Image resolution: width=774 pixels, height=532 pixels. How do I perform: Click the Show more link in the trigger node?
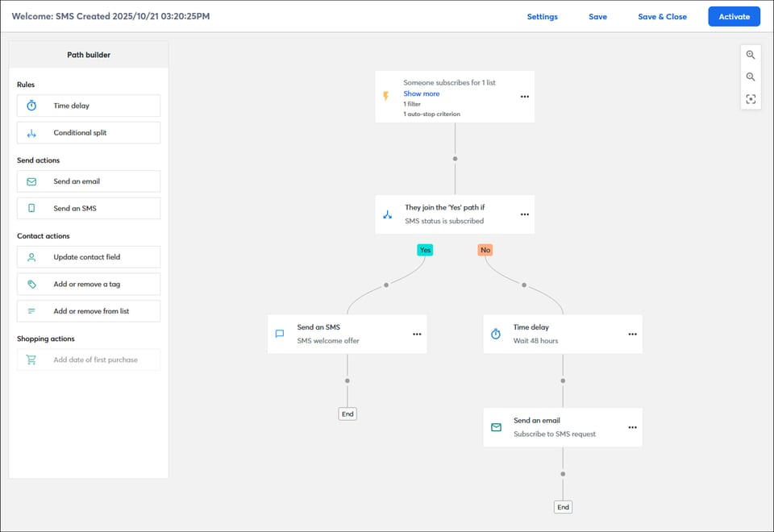421,94
